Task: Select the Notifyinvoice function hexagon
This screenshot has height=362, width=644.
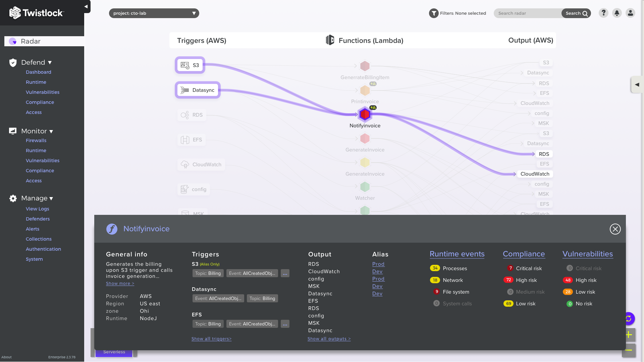Action: point(365,114)
